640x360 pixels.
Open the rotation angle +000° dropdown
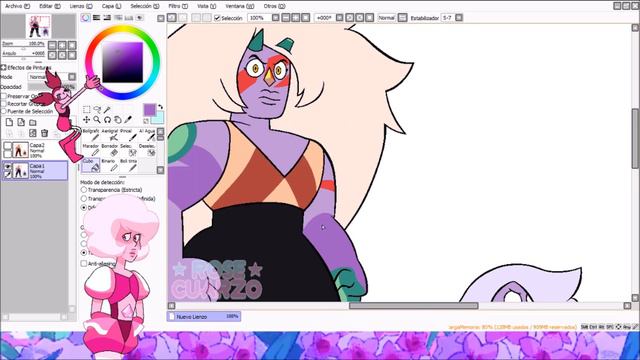click(339, 18)
